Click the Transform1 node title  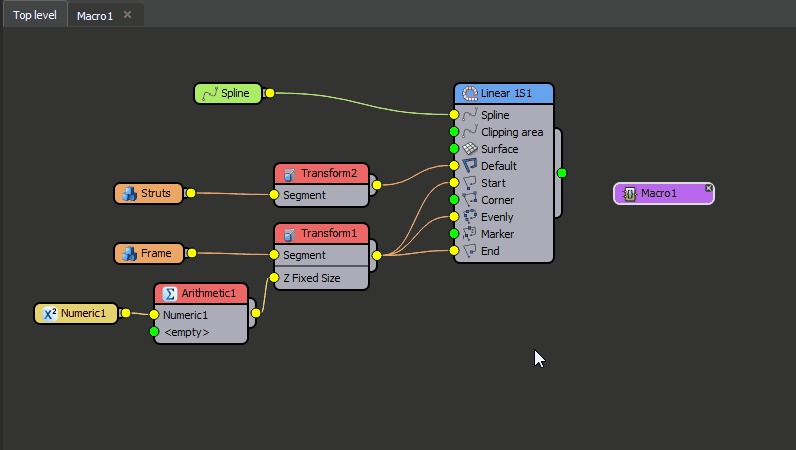(329, 234)
